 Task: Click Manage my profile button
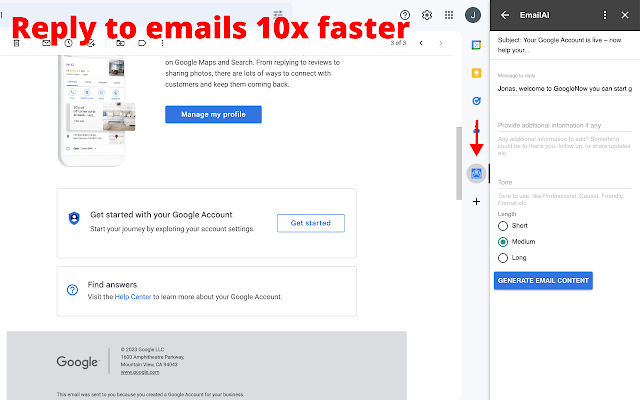click(x=213, y=115)
